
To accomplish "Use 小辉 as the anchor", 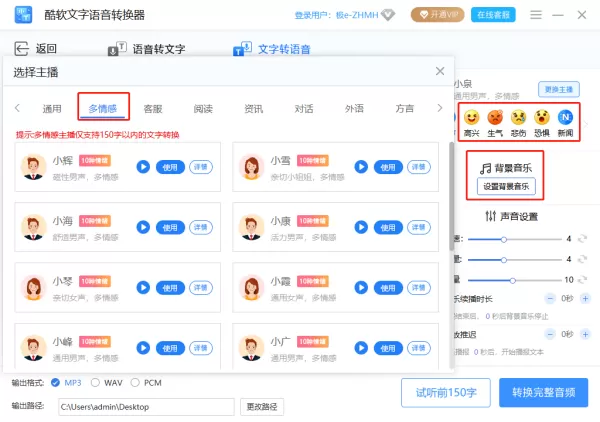I will pos(170,167).
